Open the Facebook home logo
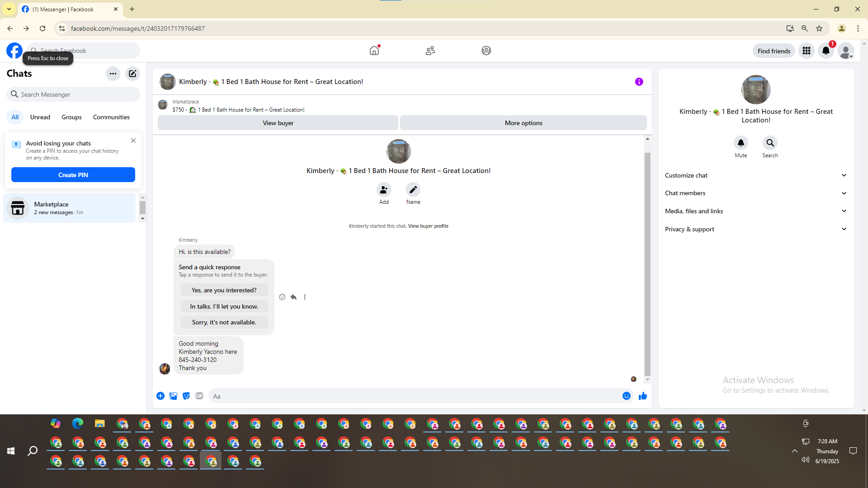868x488 pixels. click(x=14, y=51)
